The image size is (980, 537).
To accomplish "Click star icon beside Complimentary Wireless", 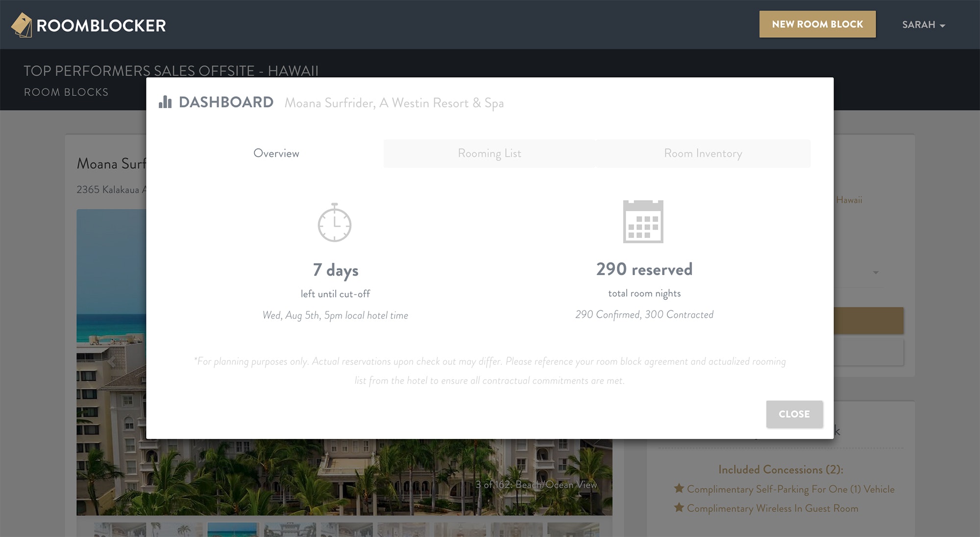I will click(x=679, y=508).
